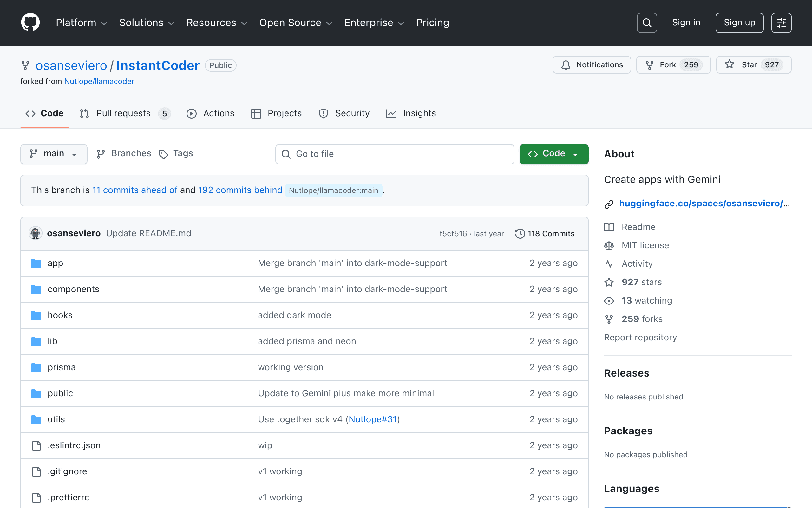Expand the Solutions menu
The image size is (812, 508).
click(147, 23)
